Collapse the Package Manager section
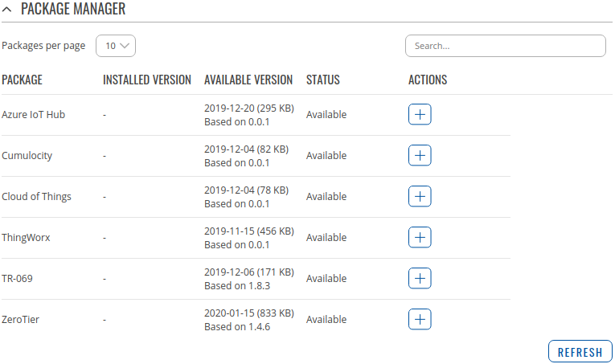Screen dimensions: 615x364 (x=7, y=10)
